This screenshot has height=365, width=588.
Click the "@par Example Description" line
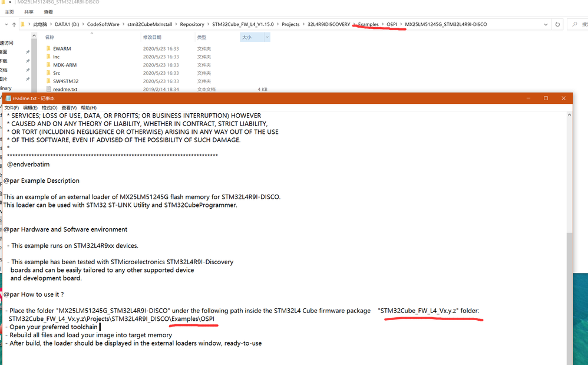click(x=41, y=180)
